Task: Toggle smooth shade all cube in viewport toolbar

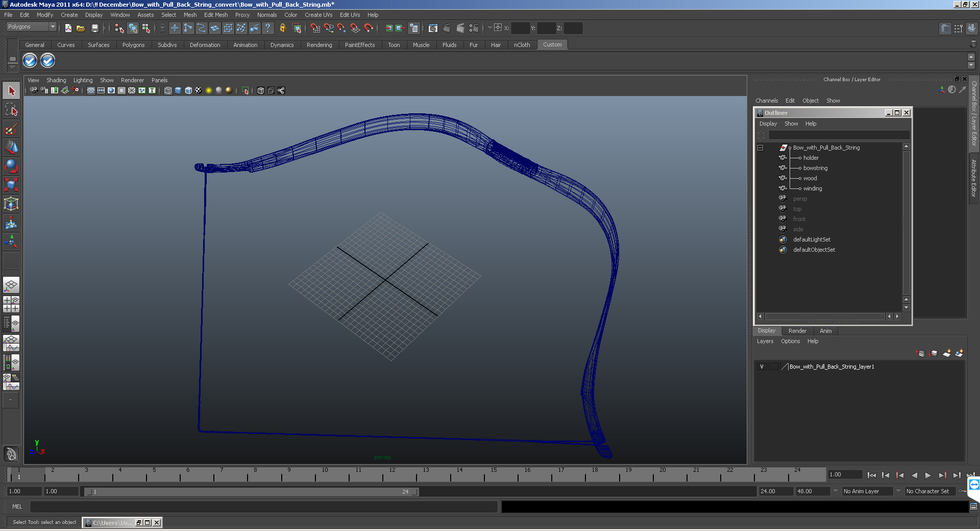Action: 178,90
